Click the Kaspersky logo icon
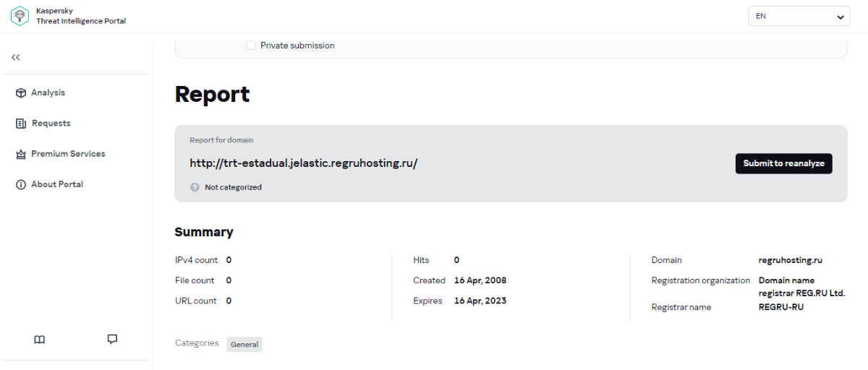Screen dimensions: 868x370 pos(20,16)
